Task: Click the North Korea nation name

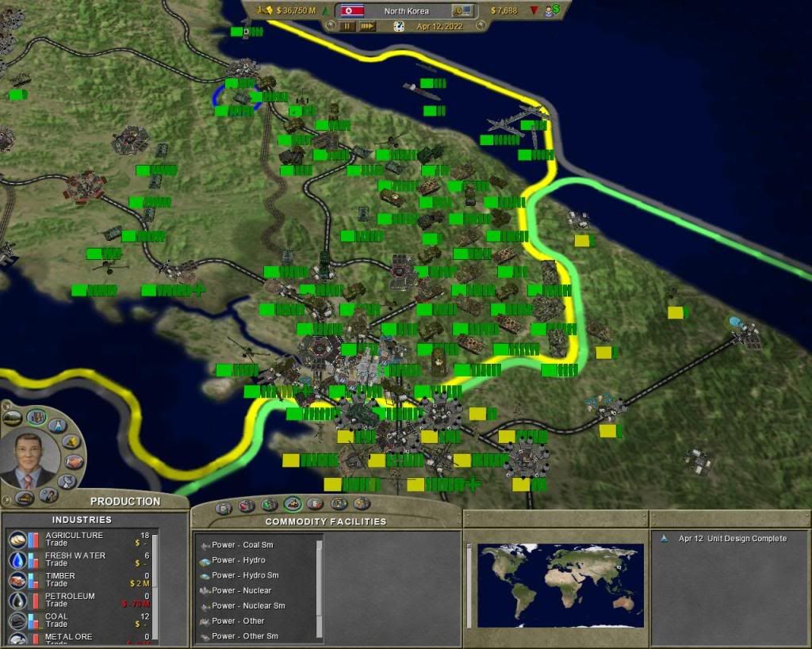Action: click(x=407, y=11)
